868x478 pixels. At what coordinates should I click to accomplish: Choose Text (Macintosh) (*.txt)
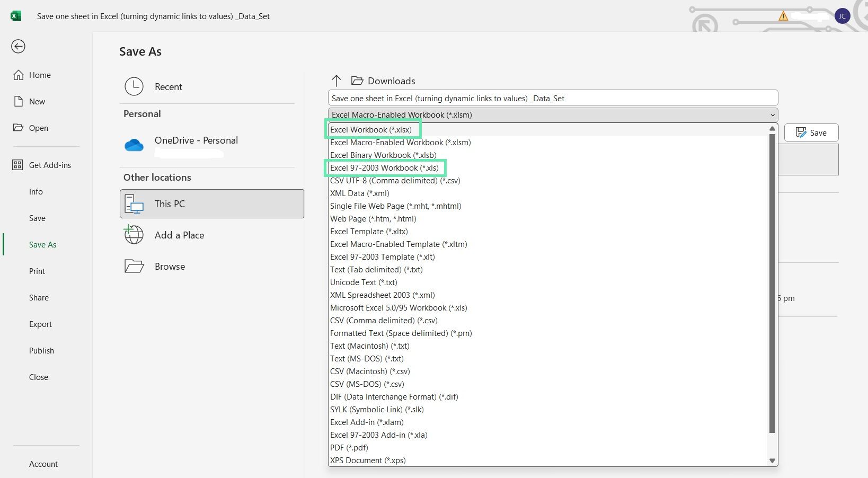pos(548,346)
